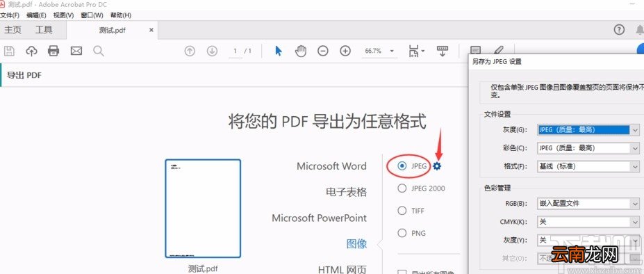Image resolution: width=644 pixels, height=274 pixels.
Task: Click the comment note icon
Action: coord(475,50)
